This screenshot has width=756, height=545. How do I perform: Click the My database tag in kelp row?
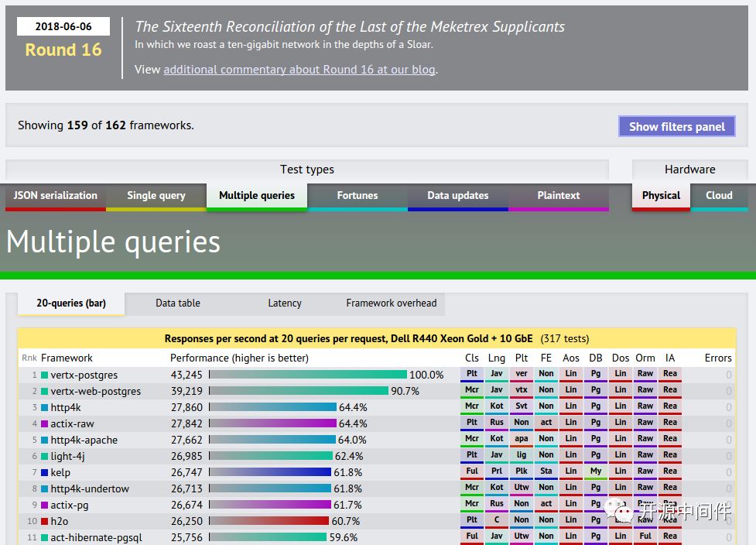coord(596,471)
